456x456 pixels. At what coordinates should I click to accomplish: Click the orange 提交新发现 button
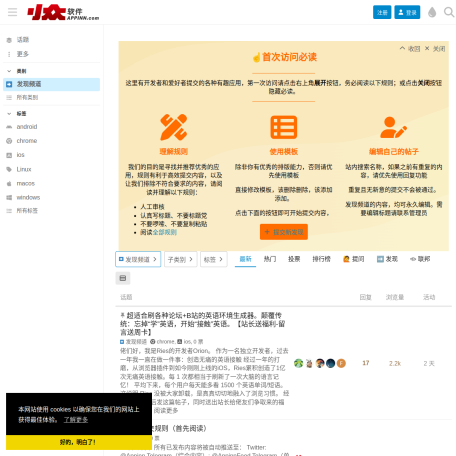pos(284,232)
